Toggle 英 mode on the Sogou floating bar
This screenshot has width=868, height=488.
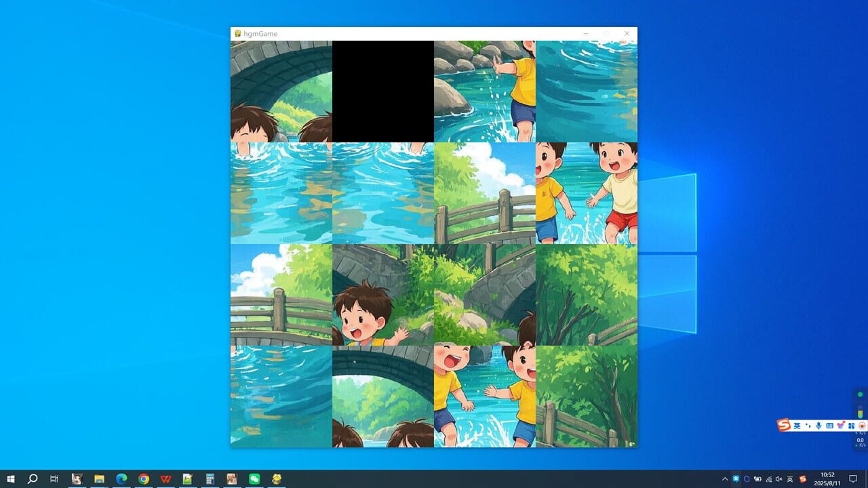click(797, 425)
